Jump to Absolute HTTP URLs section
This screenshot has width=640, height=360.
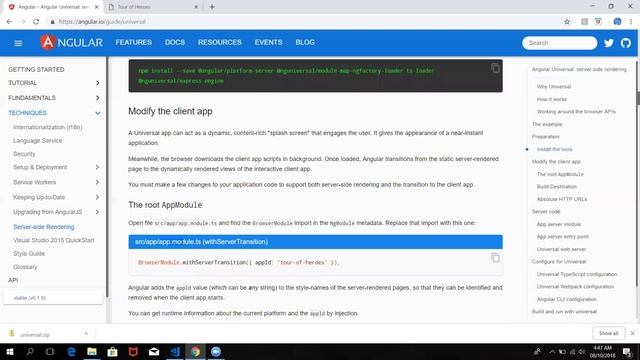point(562,199)
